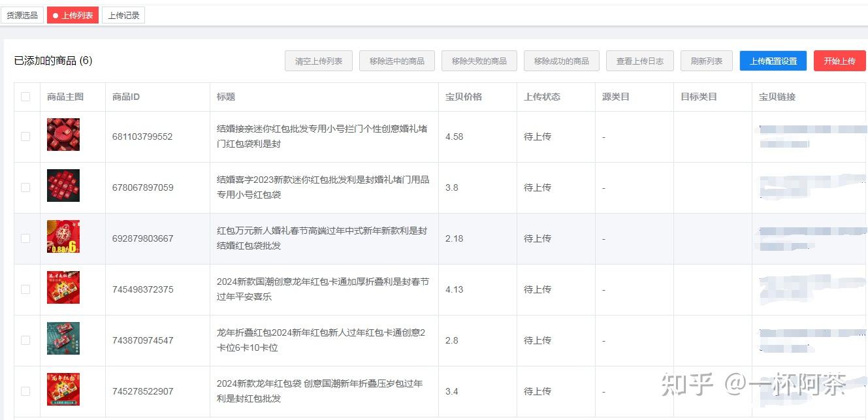868x420 pixels.
Task: Open the 上传配置设置 dialog
Action: 773,60
